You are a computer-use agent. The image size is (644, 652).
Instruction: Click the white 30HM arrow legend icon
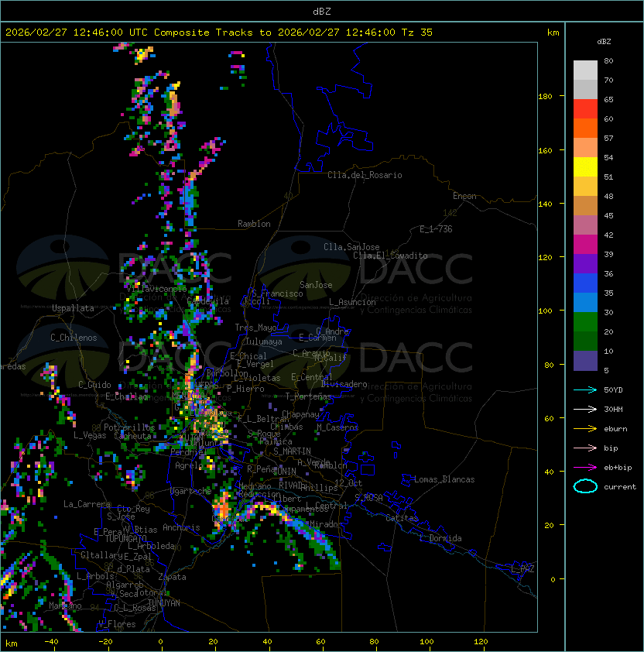coord(585,409)
